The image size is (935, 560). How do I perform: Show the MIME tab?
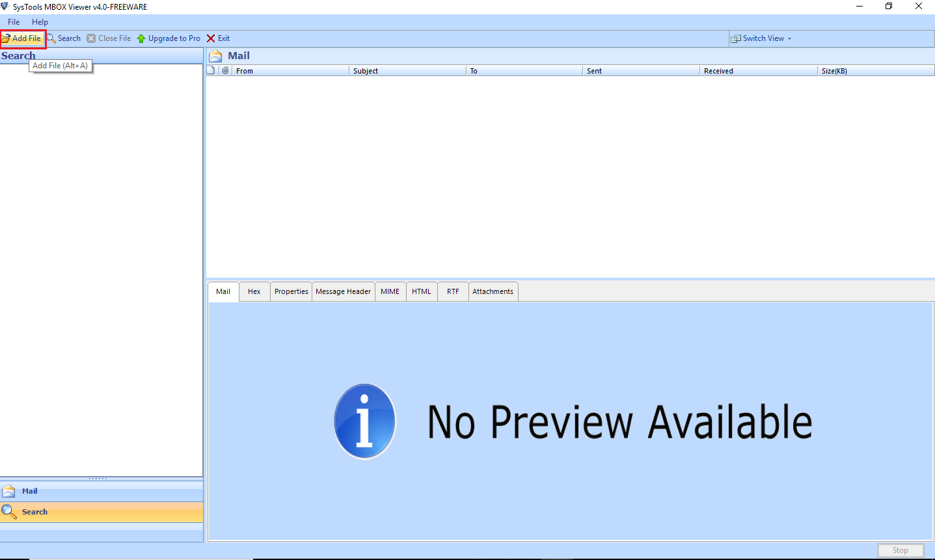[390, 291]
